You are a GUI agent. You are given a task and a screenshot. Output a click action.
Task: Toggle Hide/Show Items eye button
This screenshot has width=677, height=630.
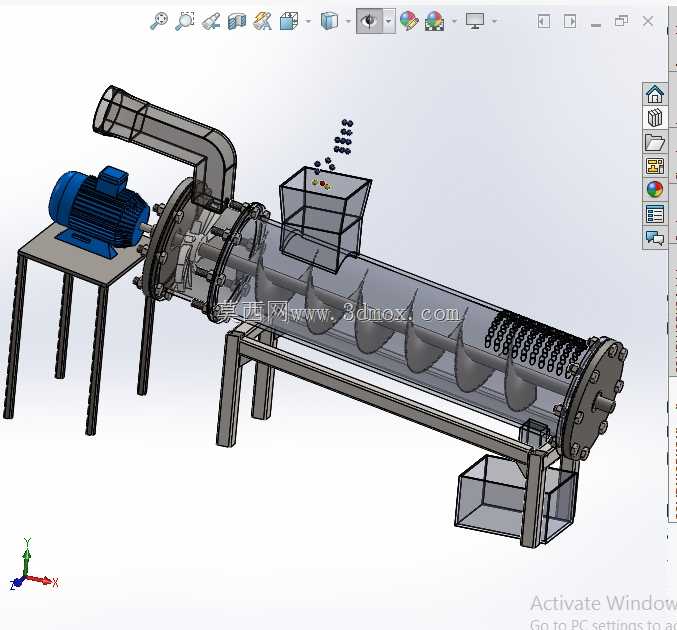click(370, 21)
